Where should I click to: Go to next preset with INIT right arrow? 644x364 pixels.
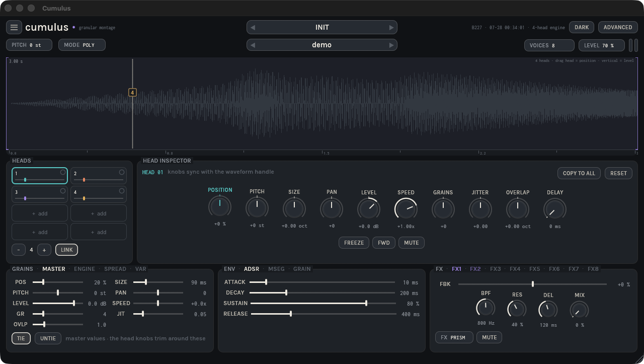(391, 28)
